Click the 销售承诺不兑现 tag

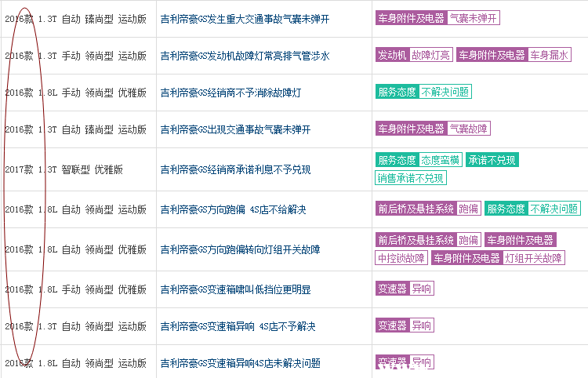tap(411, 178)
